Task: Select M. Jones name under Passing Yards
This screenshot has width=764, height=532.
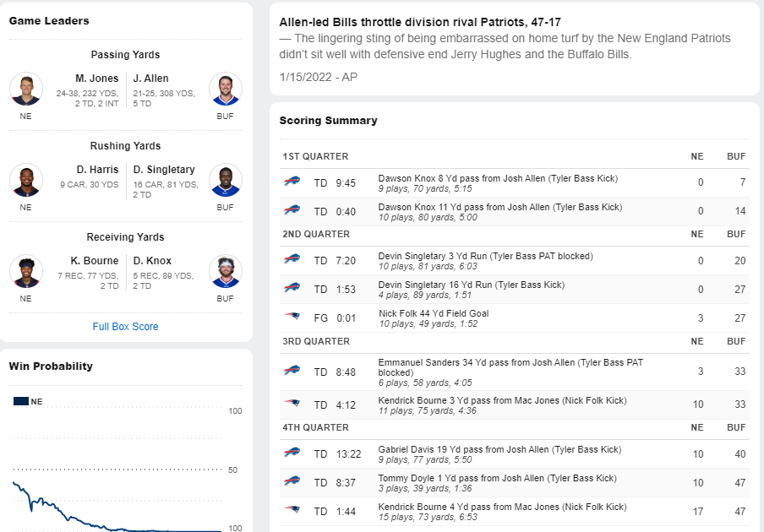Action: click(x=97, y=79)
